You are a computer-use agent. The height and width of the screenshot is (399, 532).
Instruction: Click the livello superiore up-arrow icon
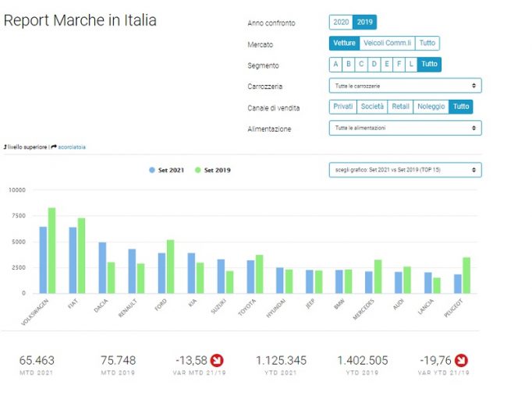5,147
